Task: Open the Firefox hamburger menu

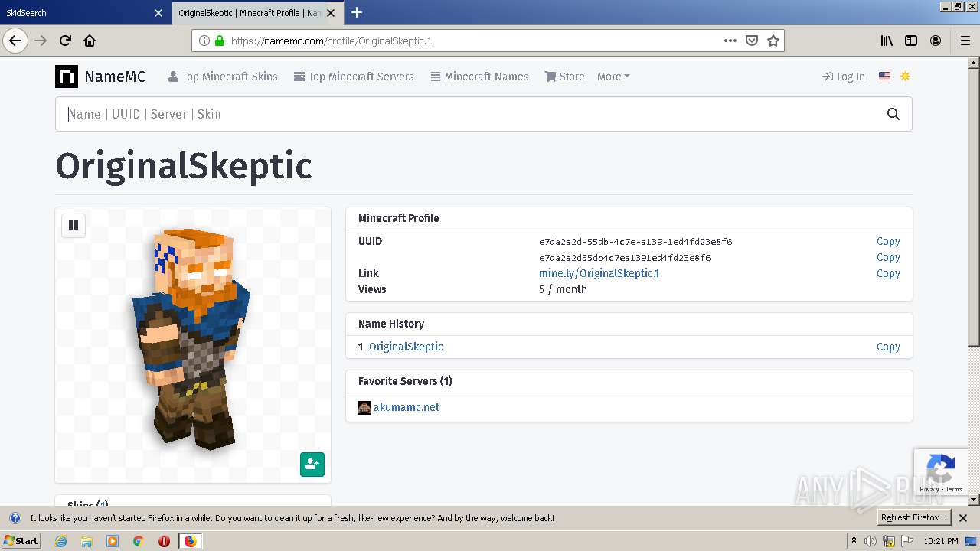Action: (965, 41)
